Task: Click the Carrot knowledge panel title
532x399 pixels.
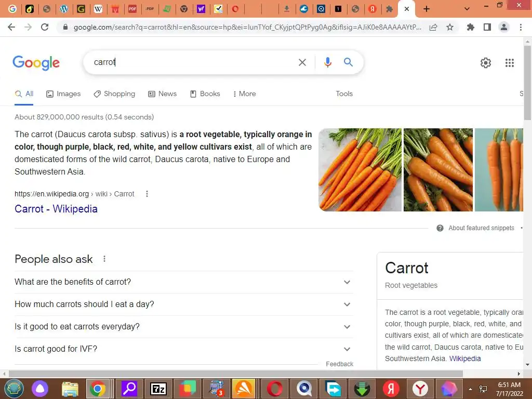Action: pos(406,268)
